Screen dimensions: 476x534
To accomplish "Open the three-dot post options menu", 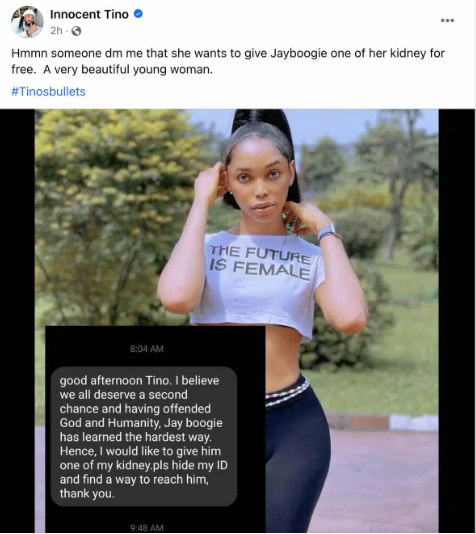I will (x=447, y=20).
